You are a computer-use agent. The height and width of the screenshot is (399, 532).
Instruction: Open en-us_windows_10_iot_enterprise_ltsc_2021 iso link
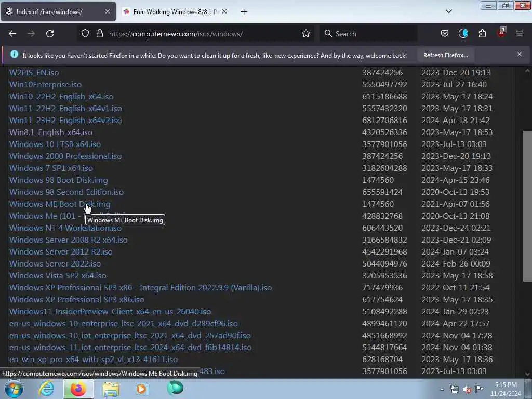130,336
